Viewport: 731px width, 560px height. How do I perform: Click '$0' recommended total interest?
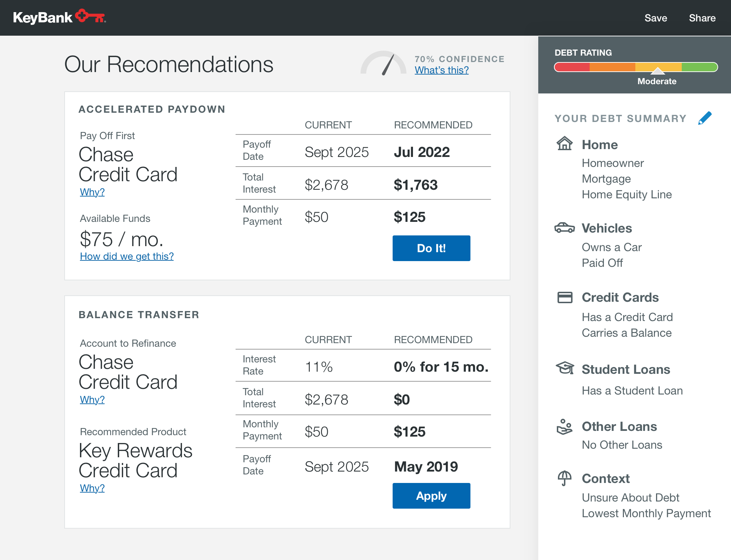(402, 399)
